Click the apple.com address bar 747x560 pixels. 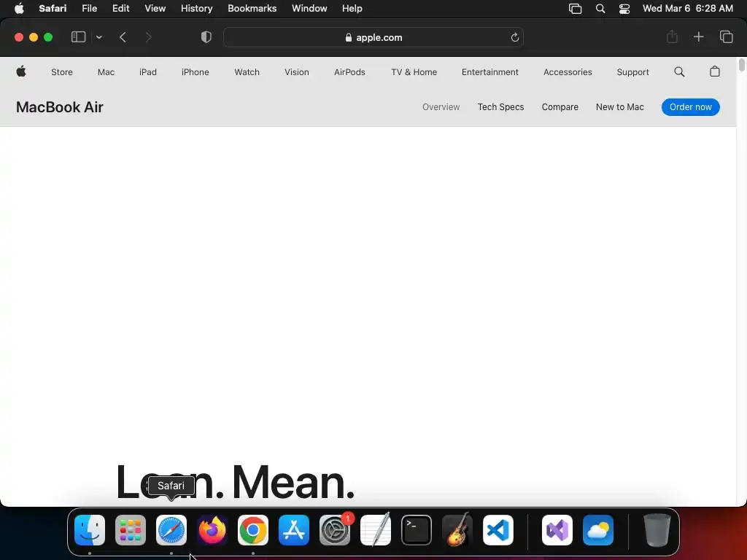(x=373, y=37)
